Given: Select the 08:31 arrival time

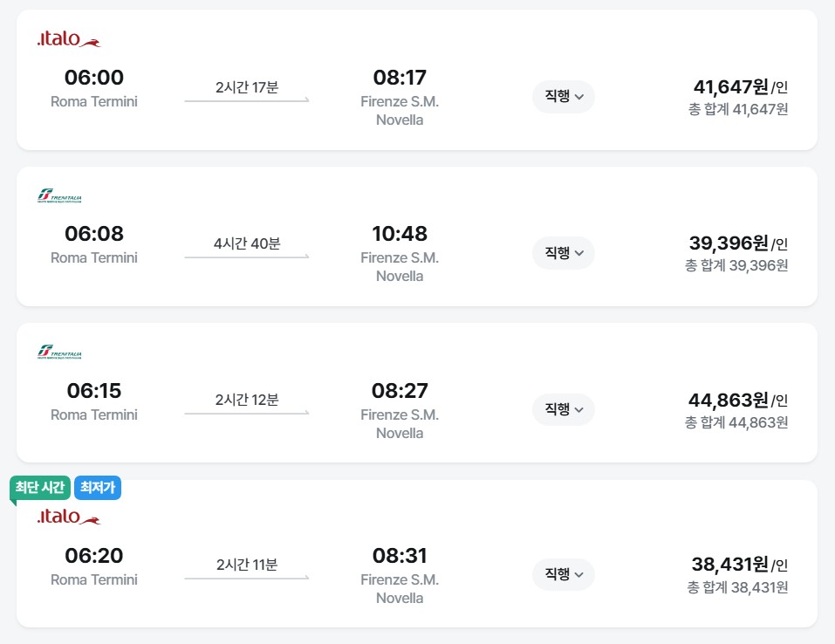Looking at the screenshot, I should (x=400, y=556).
